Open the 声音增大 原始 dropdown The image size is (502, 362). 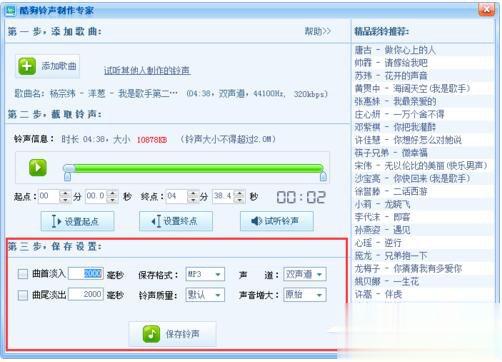coord(305,295)
